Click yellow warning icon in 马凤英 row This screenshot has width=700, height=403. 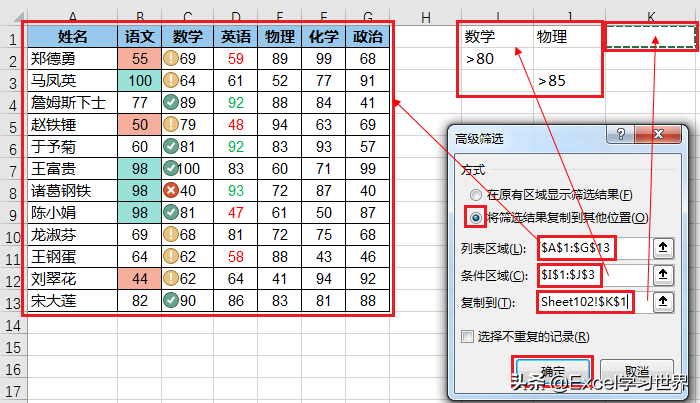click(171, 80)
